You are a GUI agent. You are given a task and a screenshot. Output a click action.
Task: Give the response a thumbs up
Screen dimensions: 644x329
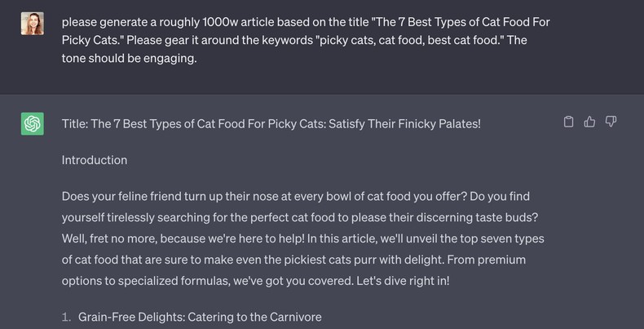589,122
